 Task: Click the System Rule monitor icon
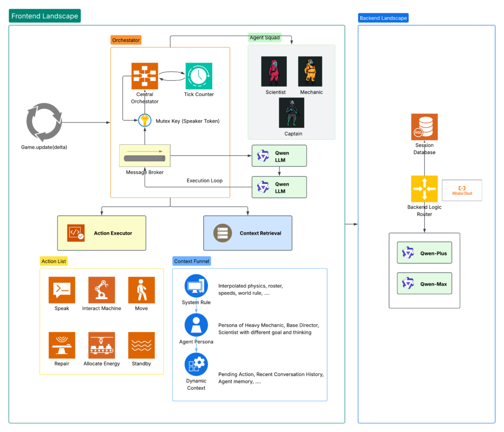coord(196,286)
